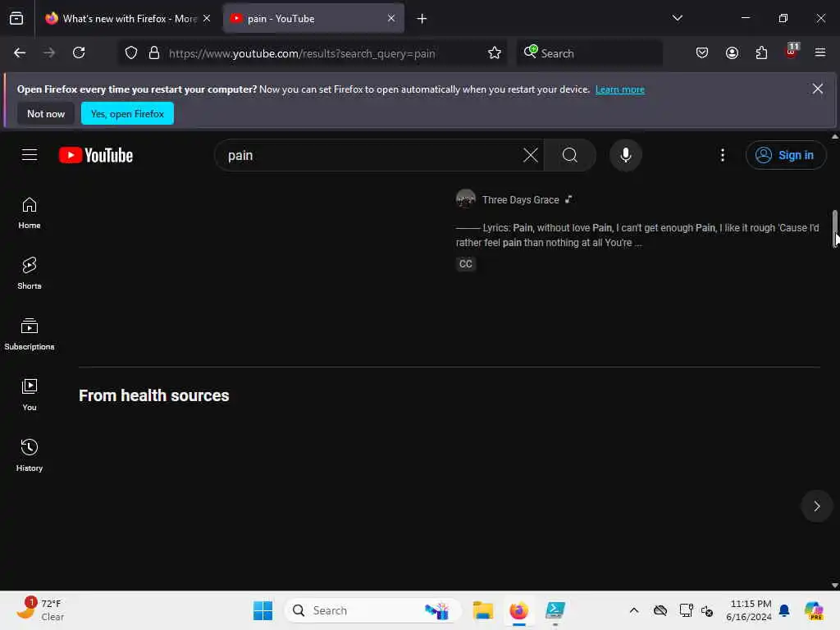Expand the list all tabs dropdown

678,18
